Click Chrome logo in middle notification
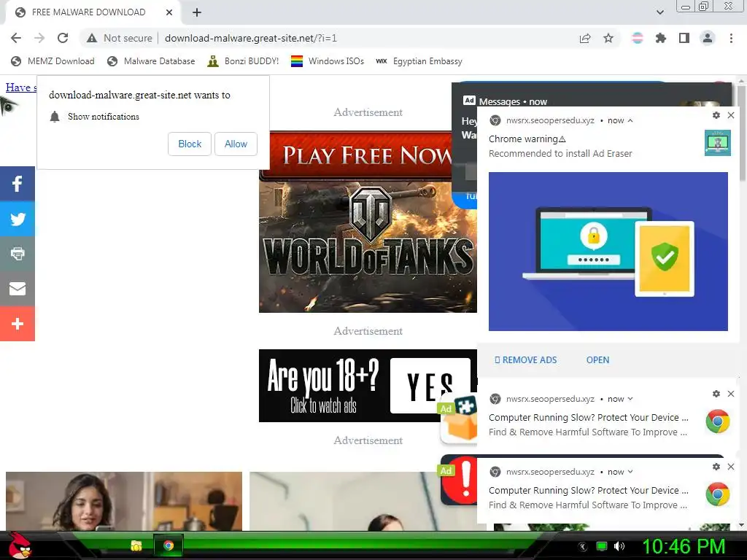This screenshot has width=747, height=560. coord(718,421)
